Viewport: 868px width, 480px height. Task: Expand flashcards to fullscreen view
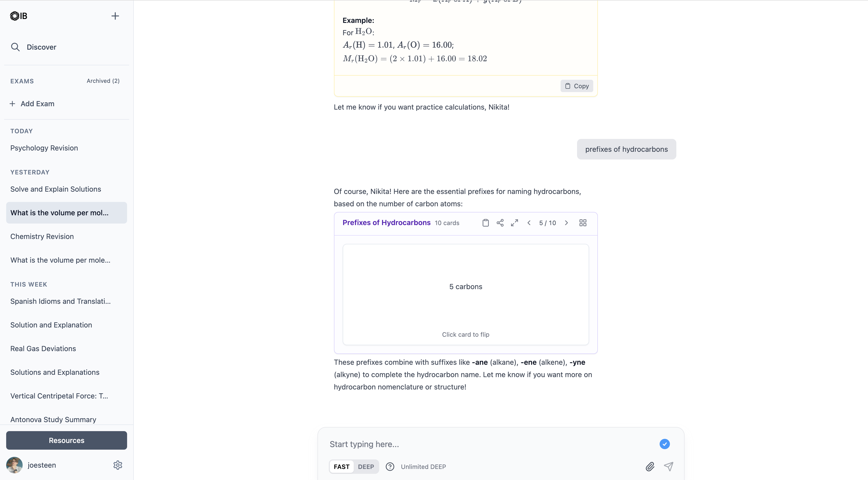tap(515, 223)
